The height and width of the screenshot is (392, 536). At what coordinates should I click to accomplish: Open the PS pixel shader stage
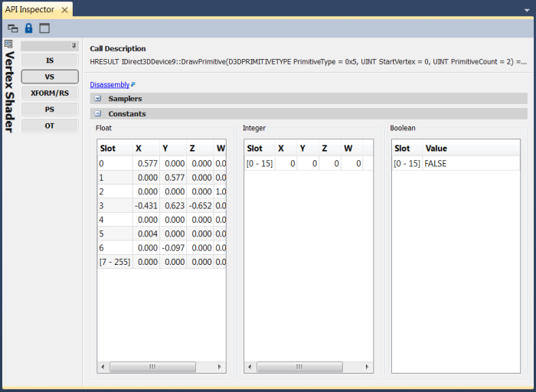point(50,109)
